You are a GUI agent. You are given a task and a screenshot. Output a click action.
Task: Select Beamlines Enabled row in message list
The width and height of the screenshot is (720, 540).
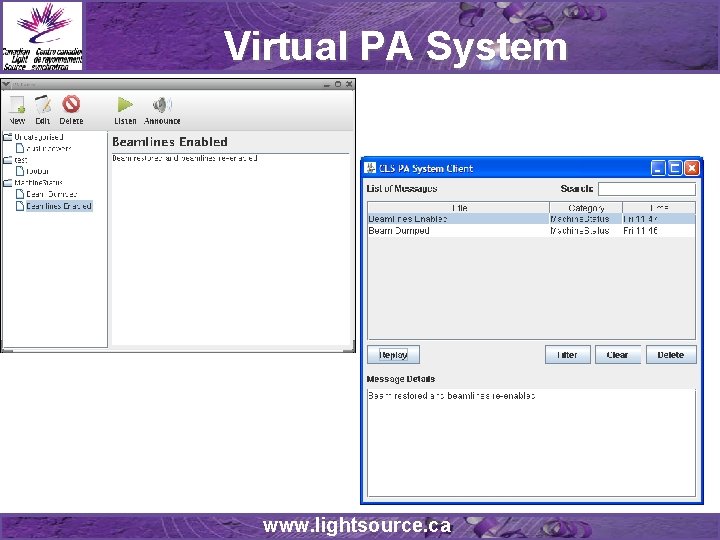click(532, 219)
